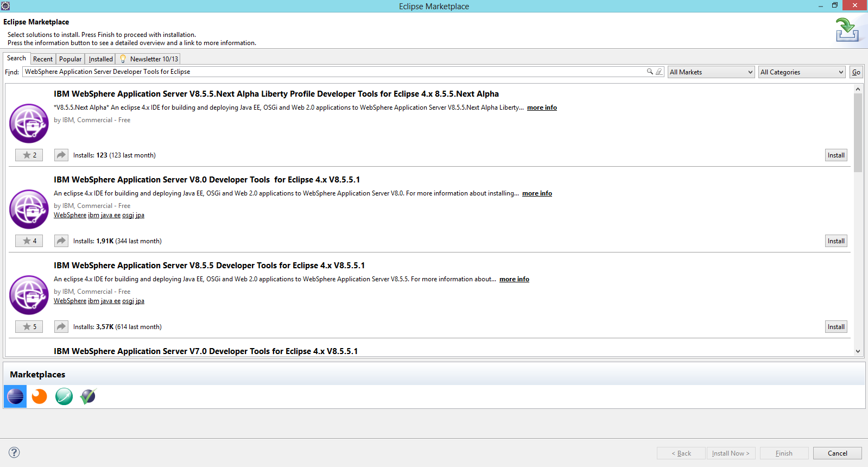Click more info for V8.0 Developer Tools
The height and width of the screenshot is (467, 868).
tap(537, 193)
